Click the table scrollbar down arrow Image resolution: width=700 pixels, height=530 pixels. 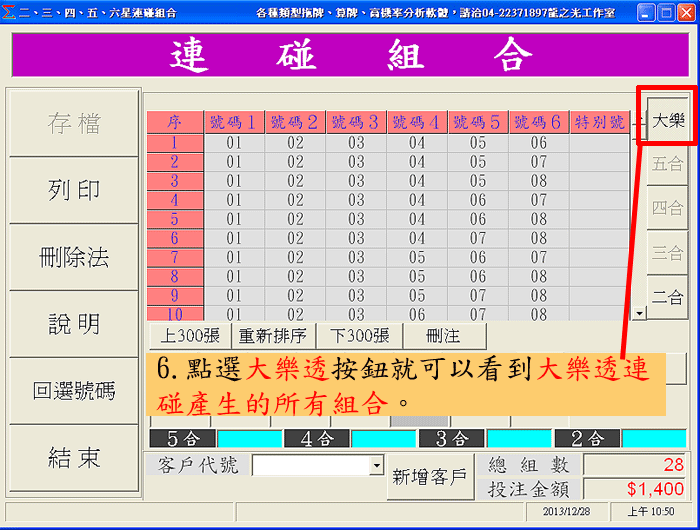639,313
